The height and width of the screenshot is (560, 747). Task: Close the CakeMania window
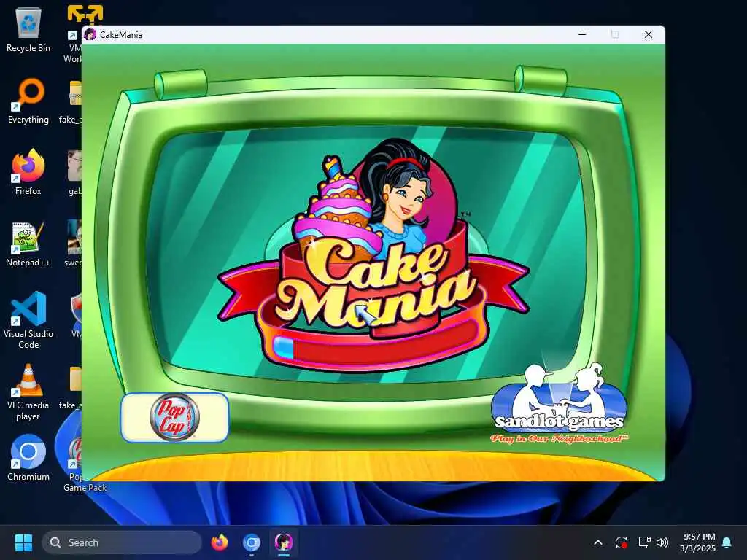coord(649,34)
